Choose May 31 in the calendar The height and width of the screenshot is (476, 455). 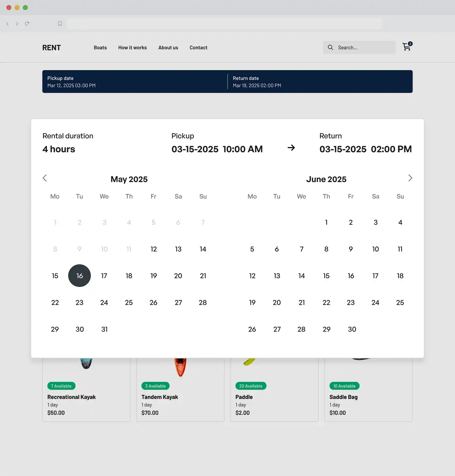tap(104, 329)
